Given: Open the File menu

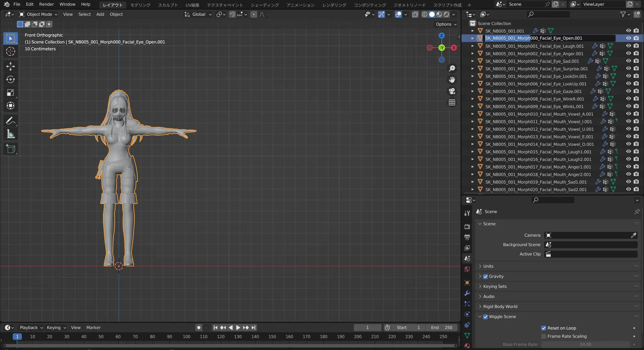Looking at the screenshot, I should point(17,4).
